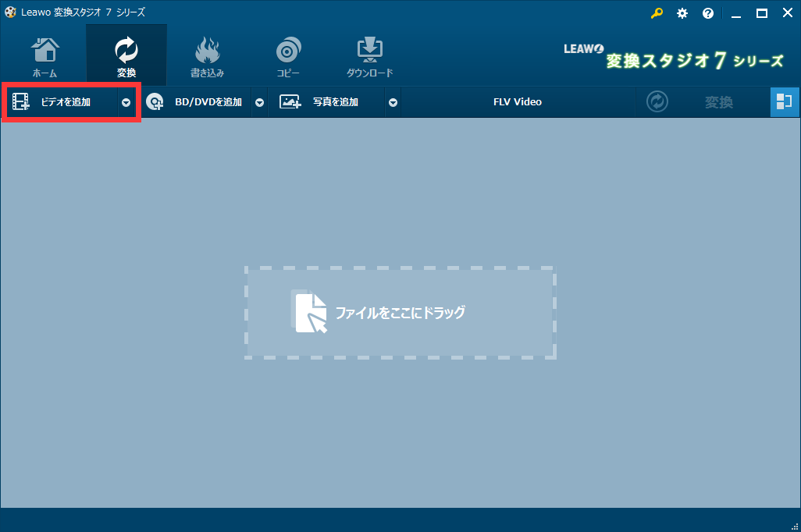The height and width of the screenshot is (532, 801).
Task: Expand the BD/DVDを追加 dropdown arrow
Action: pyautogui.click(x=259, y=103)
